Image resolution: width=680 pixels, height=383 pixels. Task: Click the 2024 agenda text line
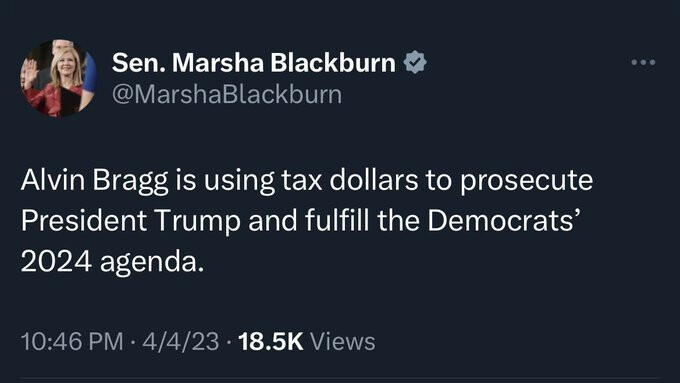112,262
